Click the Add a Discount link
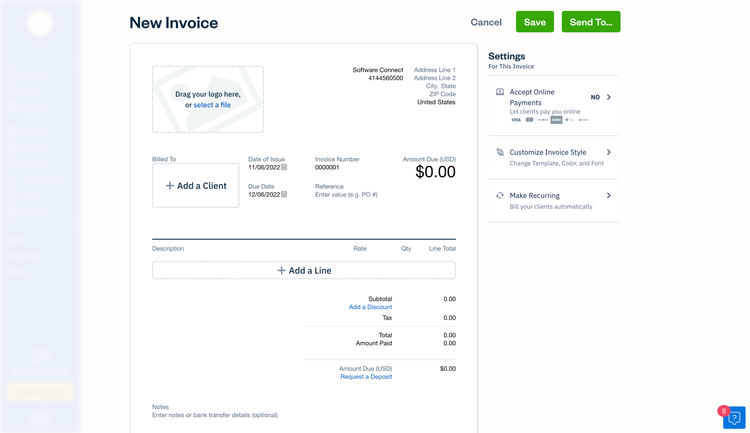Screen dimensions: 750x433 click(x=370, y=307)
